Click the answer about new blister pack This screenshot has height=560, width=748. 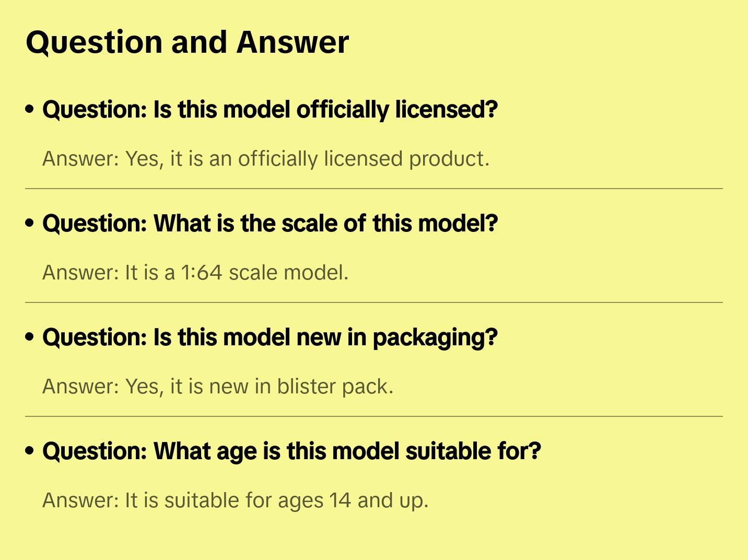[218, 387]
